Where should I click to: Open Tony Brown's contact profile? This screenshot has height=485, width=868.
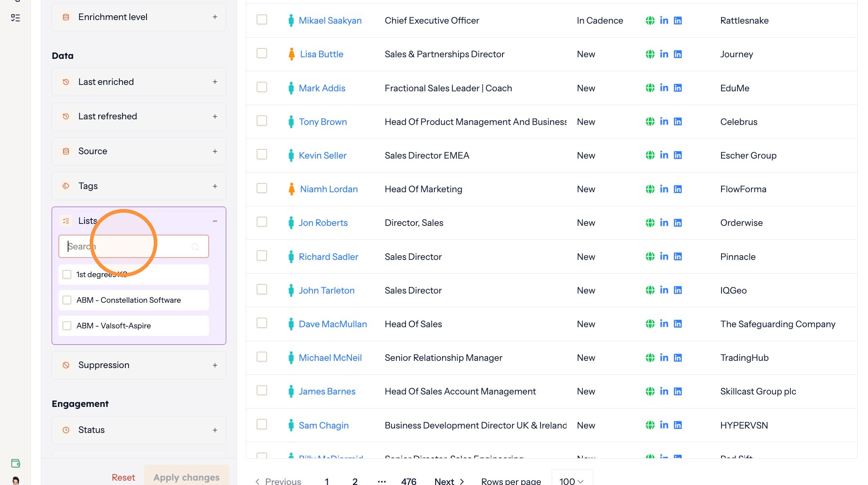(x=323, y=122)
